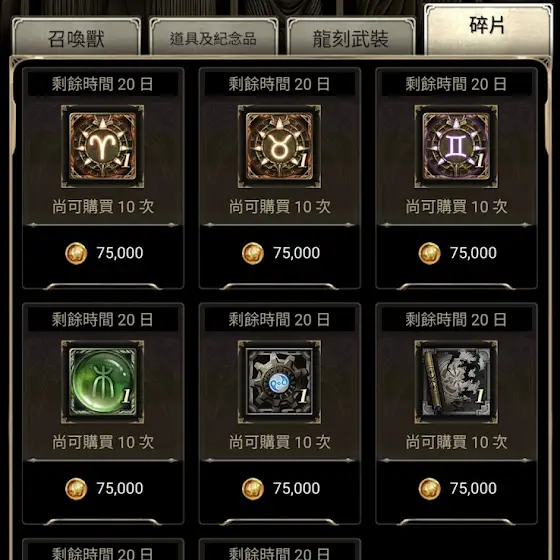Image resolution: width=560 pixels, height=560 pixels.
Task: Tap the gold coin beside the Gemini price
Action: [430, 253]
